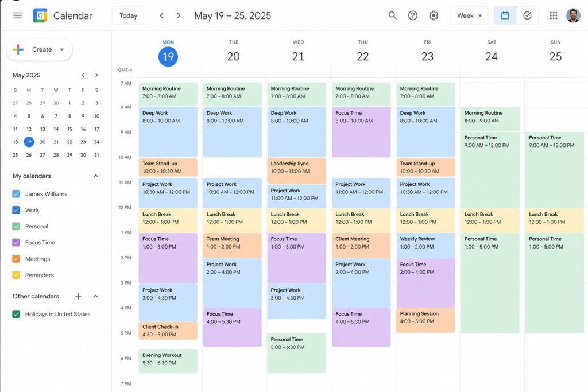Select Thursday 22 day header
Viewport: 588px width, 392px height.
(363, 57)
